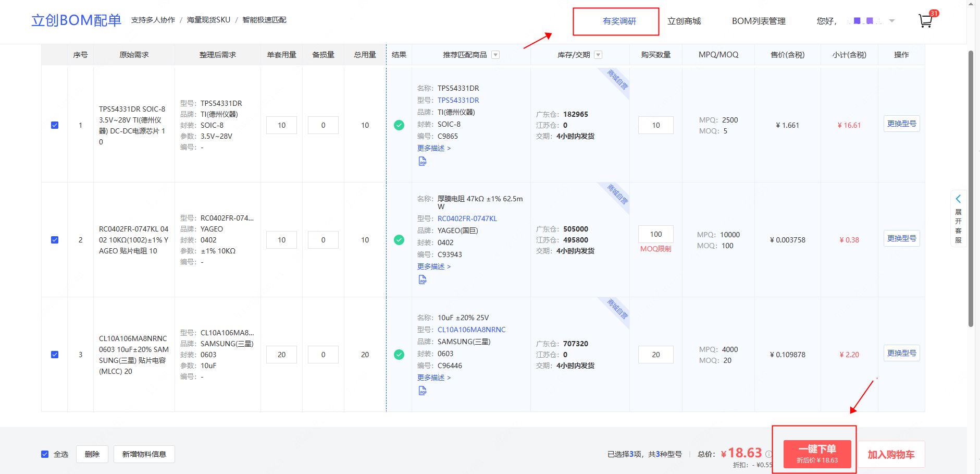Click the 加入购物车 button
Viewport: 980px width, 474px height.
click(891, 455)
